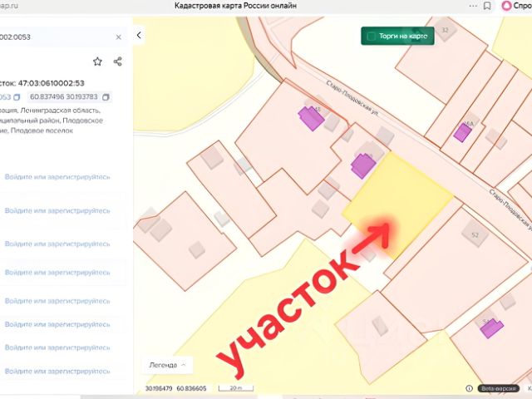532x399 pixels.
Task: Clear the search field with the X icon
Action: coord(118,37)
